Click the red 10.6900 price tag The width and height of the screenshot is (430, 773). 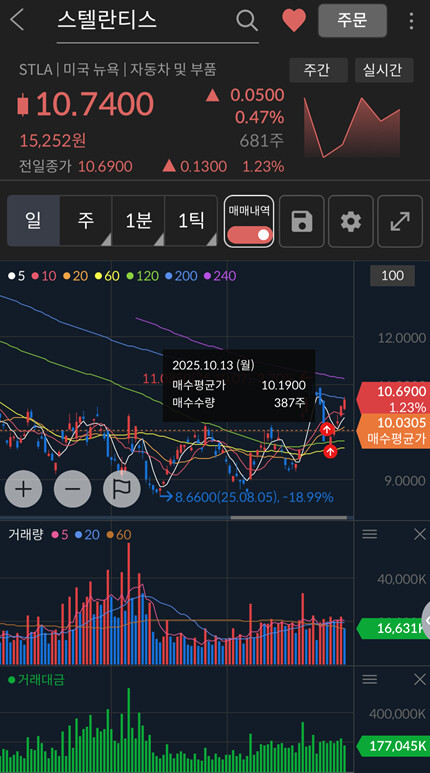pos(393,399)
